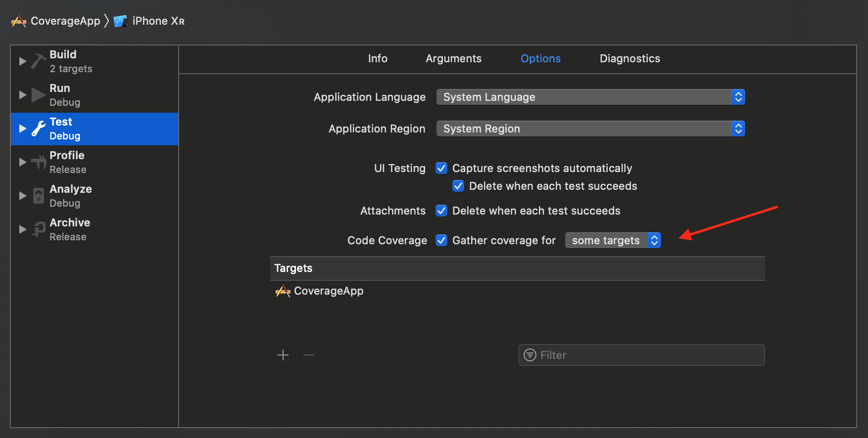Switch to the Info tab
Screen dimensions: 868x438
378,59
